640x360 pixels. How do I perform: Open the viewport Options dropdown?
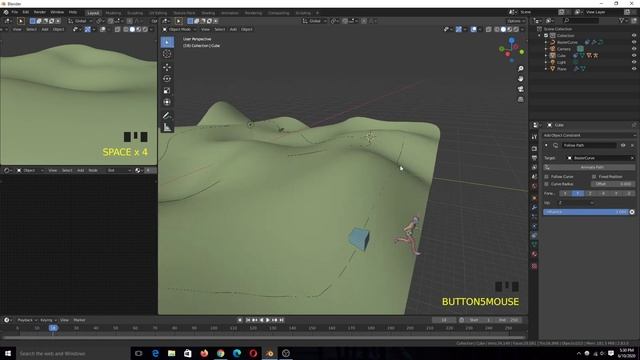click(516, 21)
